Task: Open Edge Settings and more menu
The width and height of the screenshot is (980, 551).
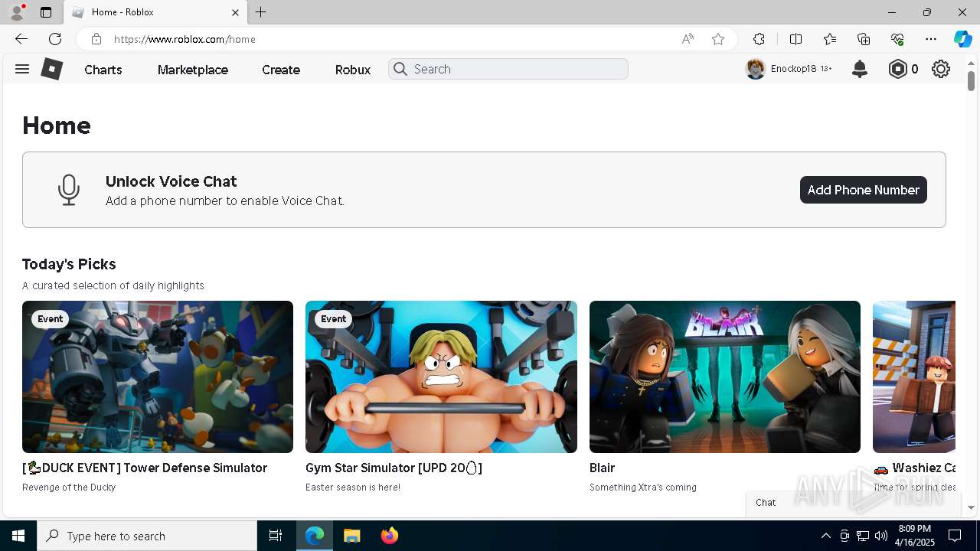Action: 931,39
